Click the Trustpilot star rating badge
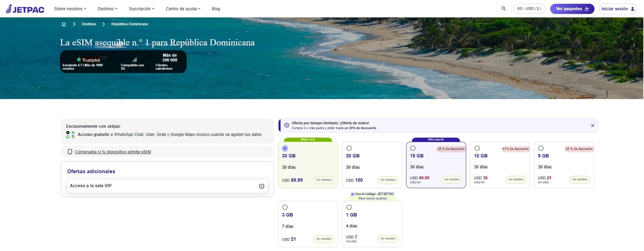Viewport: 644px width, 251px height. 88,60
